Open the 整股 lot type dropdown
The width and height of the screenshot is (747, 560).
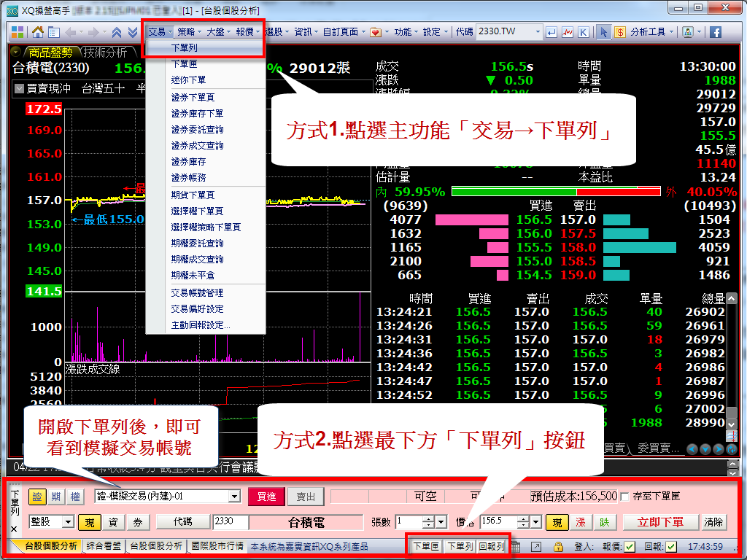click(x=68, y=522)
